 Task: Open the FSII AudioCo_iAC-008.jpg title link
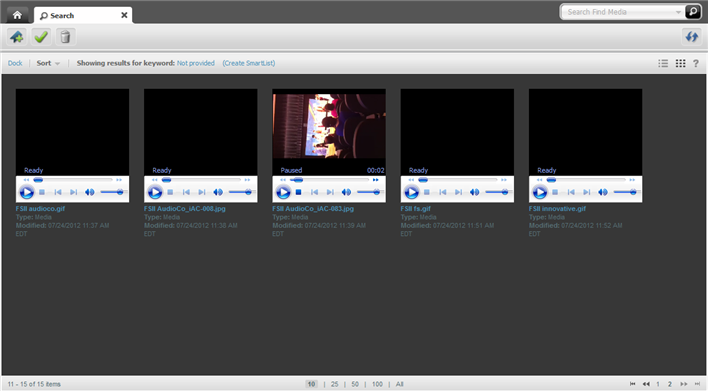pyautogui.click(x=185, y=209)
